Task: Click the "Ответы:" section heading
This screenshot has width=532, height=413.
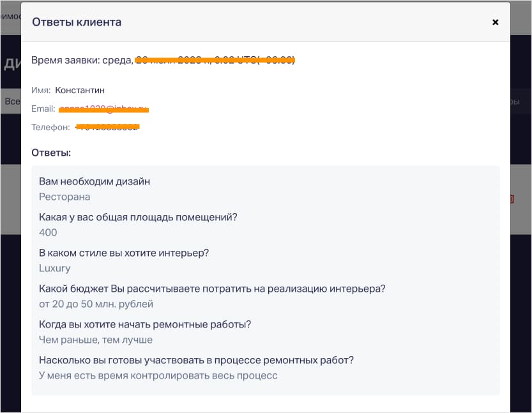Action: [51, 153]
